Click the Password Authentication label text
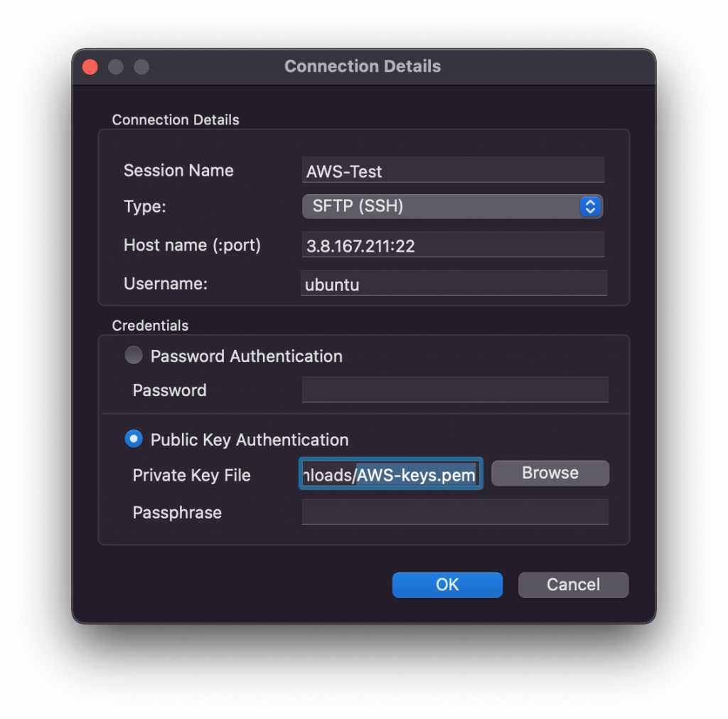 247,356
